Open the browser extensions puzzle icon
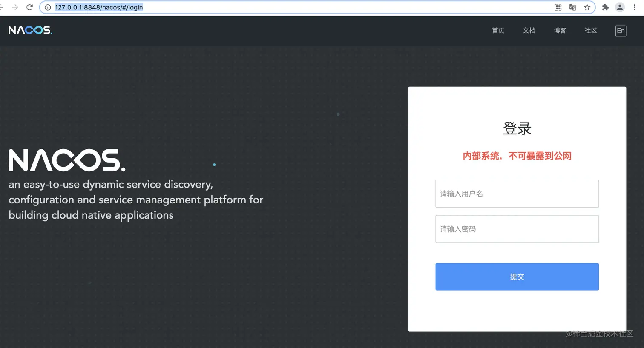This screenshot has height=348, width=644. pyautogui.click(x=605, y=7)
